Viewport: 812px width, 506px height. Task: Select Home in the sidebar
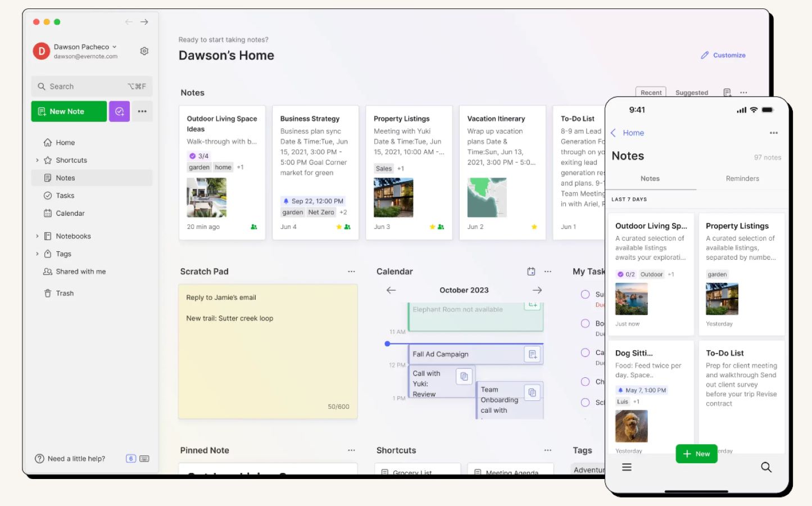click(92, 143)
